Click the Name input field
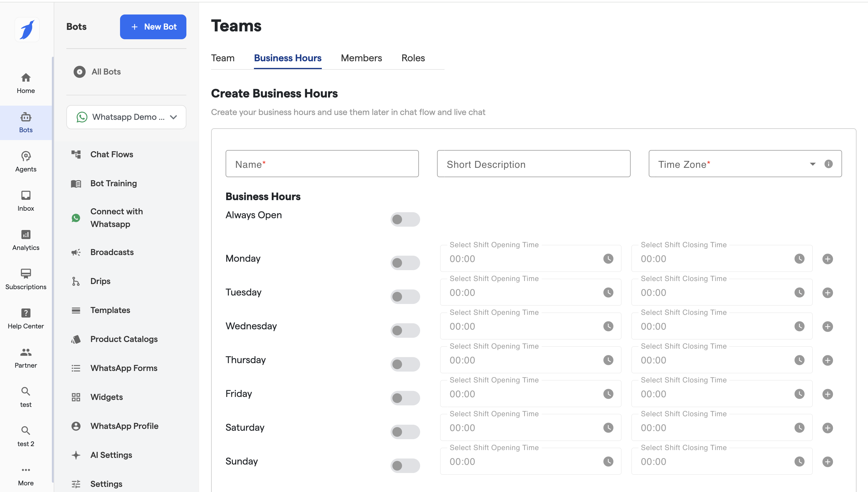 [322, 164]
